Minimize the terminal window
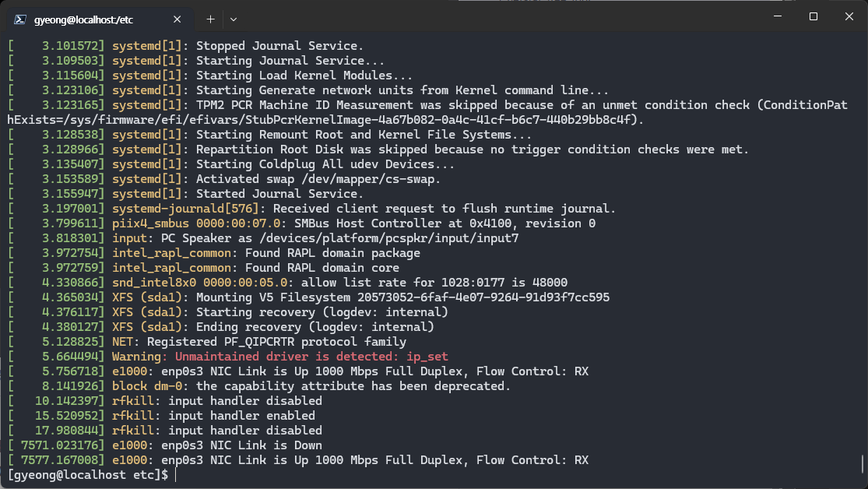 (x=777, y=17)
